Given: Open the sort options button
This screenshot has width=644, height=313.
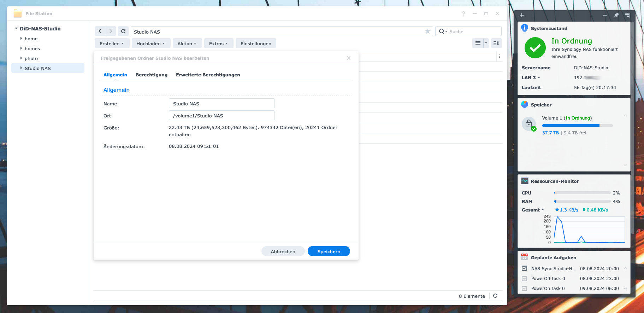Looking at the screenshot, I should (x=496, y=43).
